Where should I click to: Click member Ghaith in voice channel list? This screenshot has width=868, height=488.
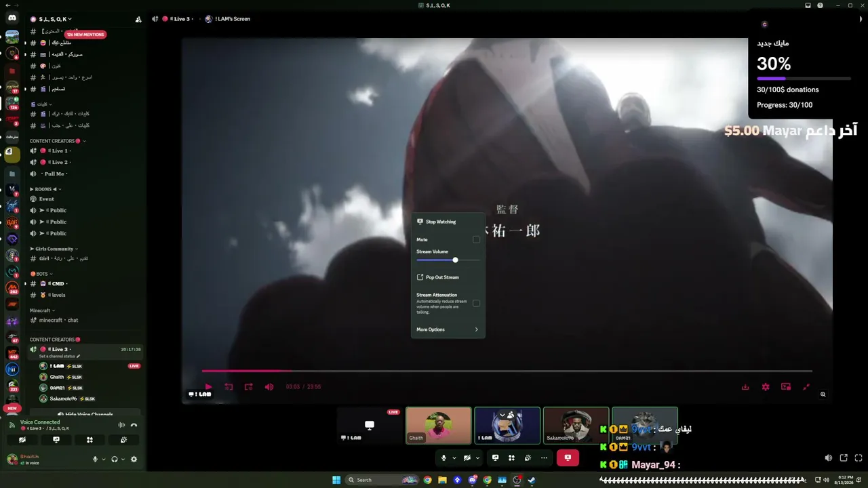pyautogui.click(x=91, y=377)
